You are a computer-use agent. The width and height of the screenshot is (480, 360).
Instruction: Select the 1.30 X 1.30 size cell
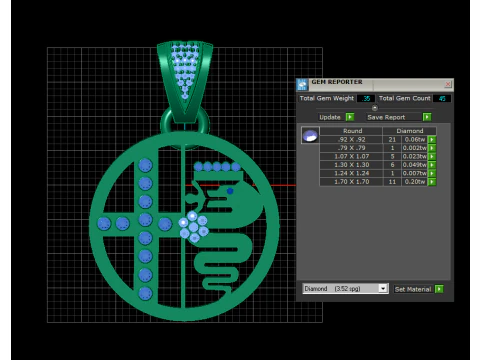point(351,165)
